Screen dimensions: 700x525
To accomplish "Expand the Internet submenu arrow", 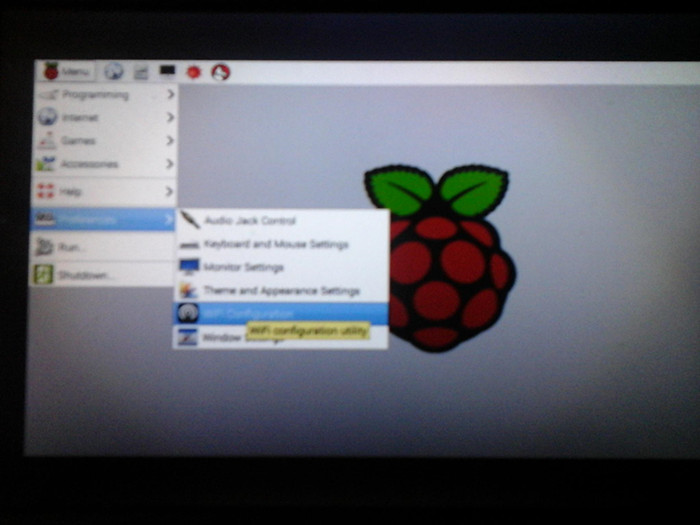I will click(170, 117).
